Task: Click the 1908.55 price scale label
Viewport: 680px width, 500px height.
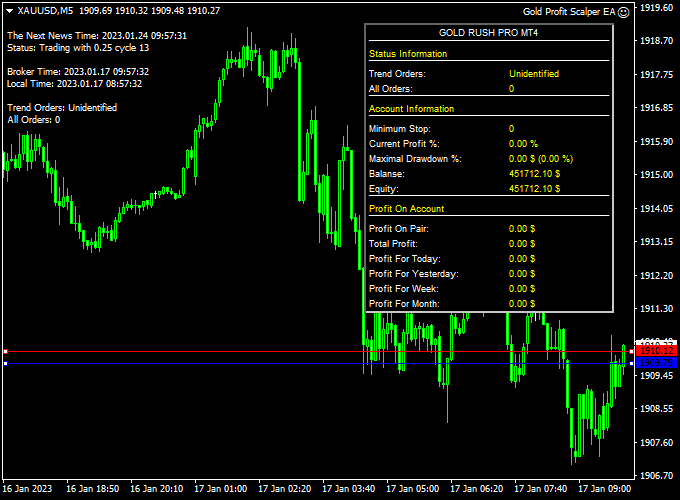Action: (x=657, y=408)
